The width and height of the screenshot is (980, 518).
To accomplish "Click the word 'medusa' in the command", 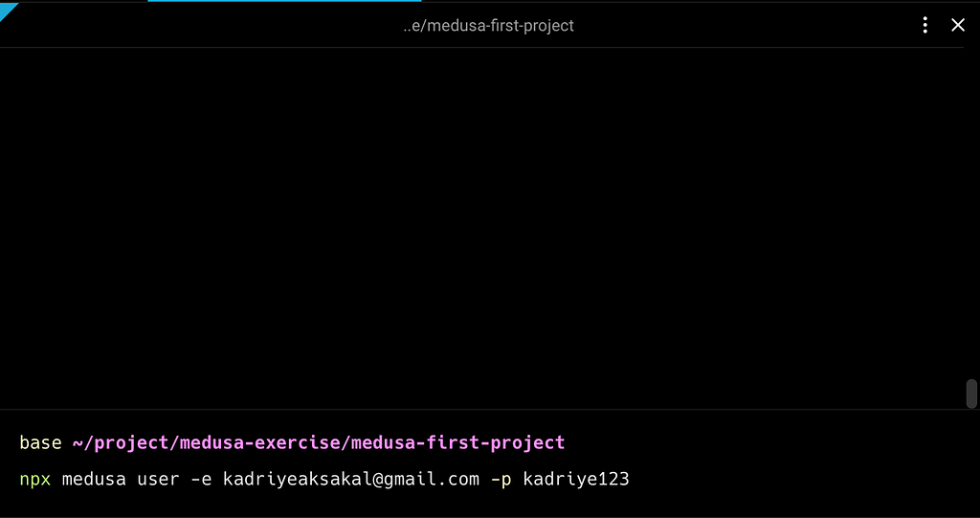I will tap(94, 479).
